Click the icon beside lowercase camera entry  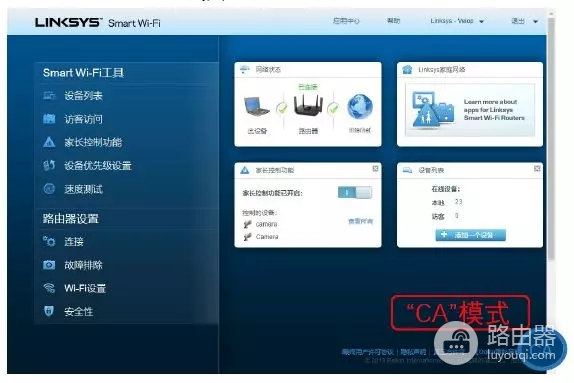point(247,224)
